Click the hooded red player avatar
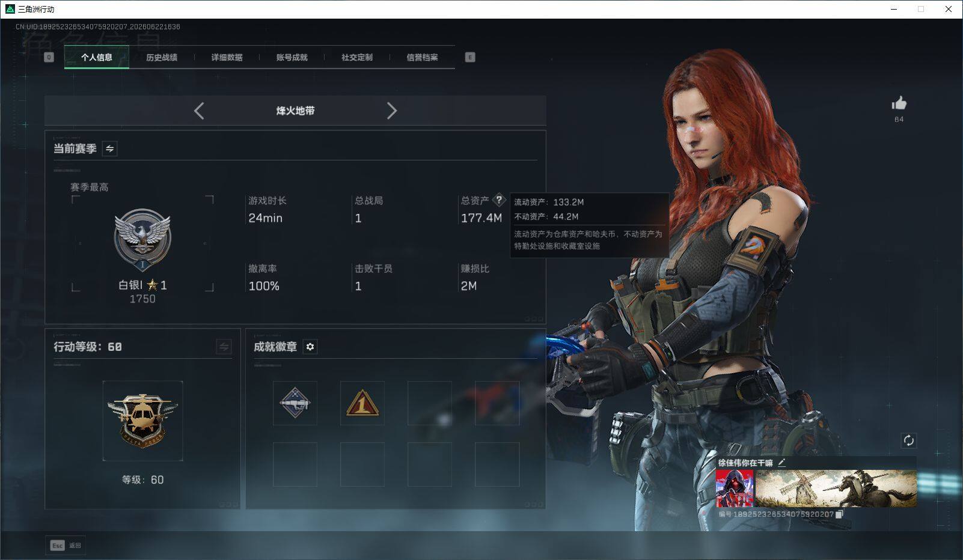The height and width of the screenshot is (560, 963). (735, 488)
